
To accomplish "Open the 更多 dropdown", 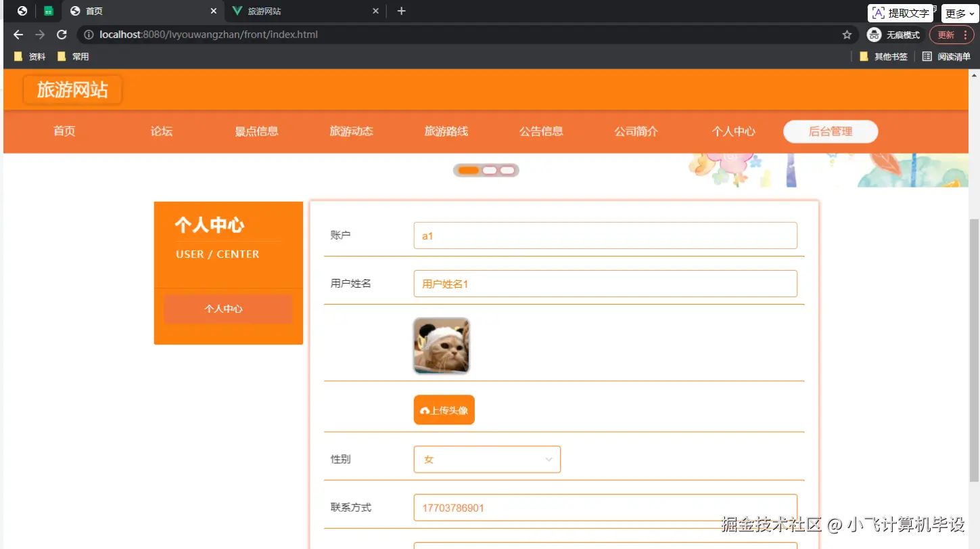I will 960,14.
